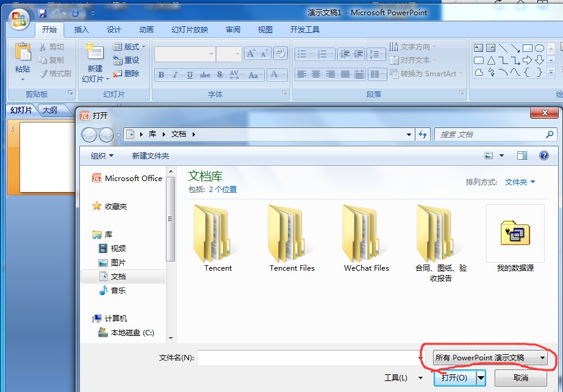Apply bold formatting with the B icon

[x=160, y=74]
